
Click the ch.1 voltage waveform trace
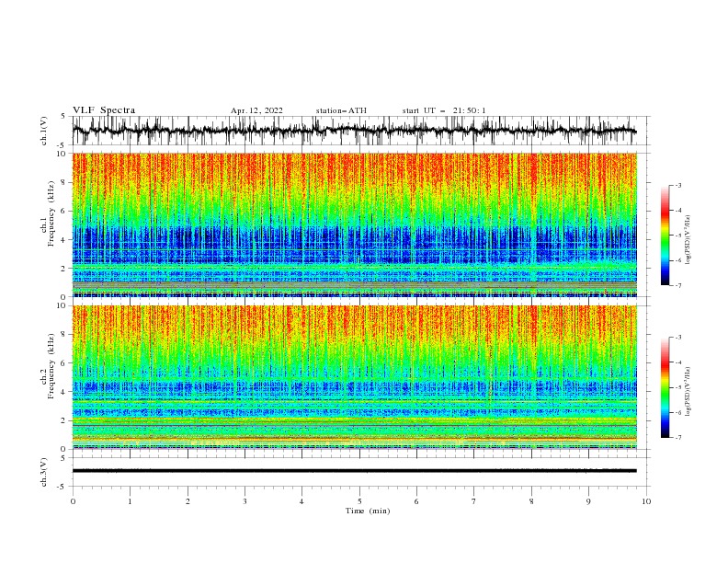coord(354,131)
